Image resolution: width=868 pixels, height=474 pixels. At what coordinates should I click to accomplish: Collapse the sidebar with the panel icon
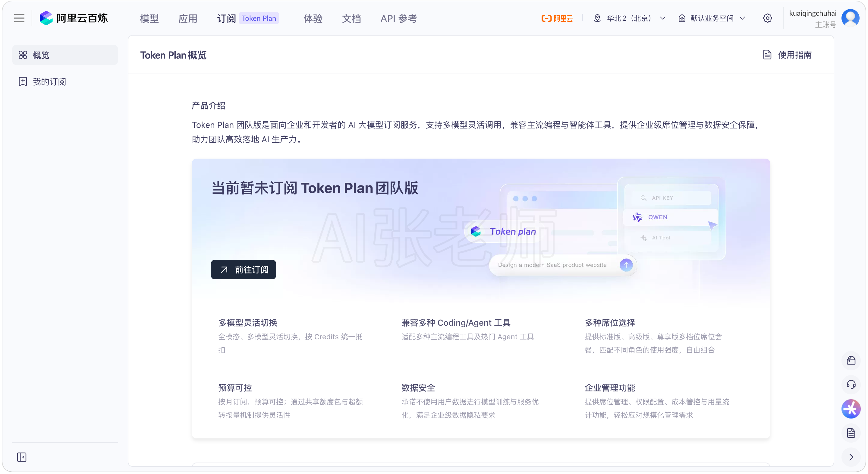(x=22, y=457)
